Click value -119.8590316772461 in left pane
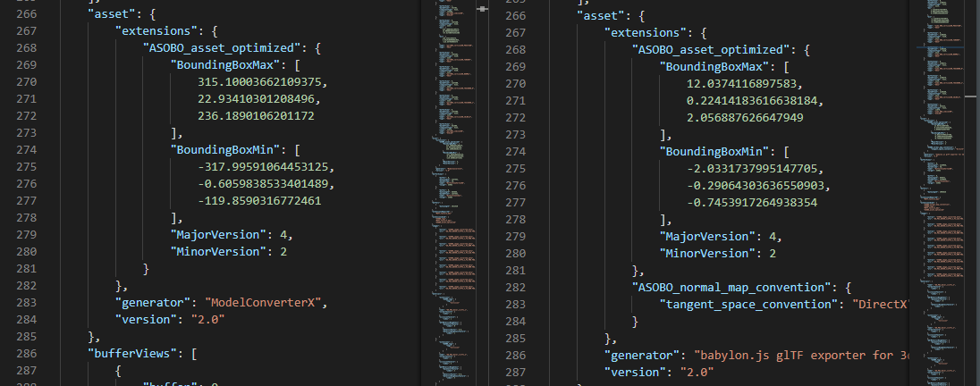Screen dimensions: 980x386 point(259,201)
